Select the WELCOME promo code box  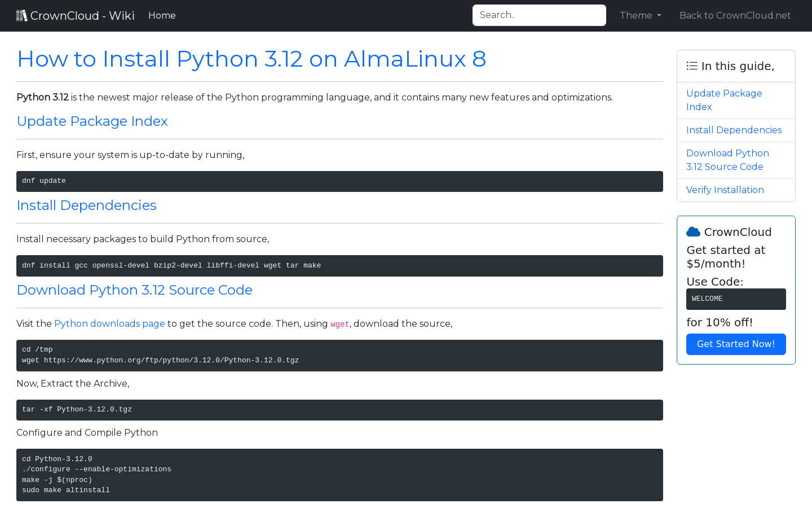pos(736,299)
